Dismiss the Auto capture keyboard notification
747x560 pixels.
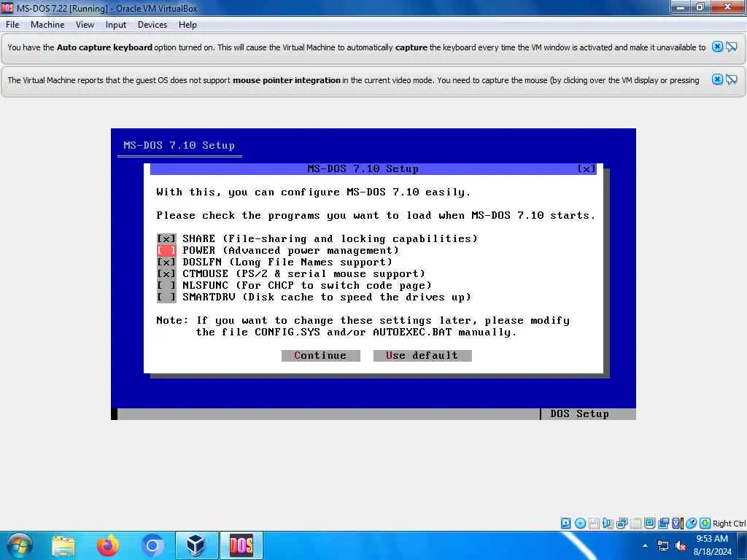point(717,47)
